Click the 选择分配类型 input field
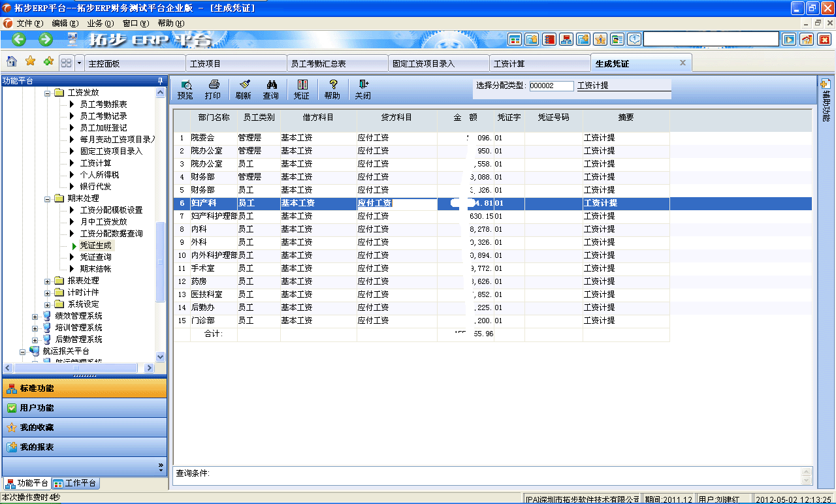 coord(551,86)
